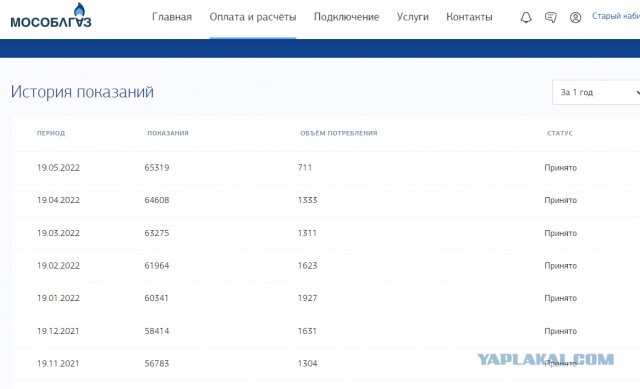Click the ПОКАЗАНИЯ column header
640x389 pixels.
point(168,133)
